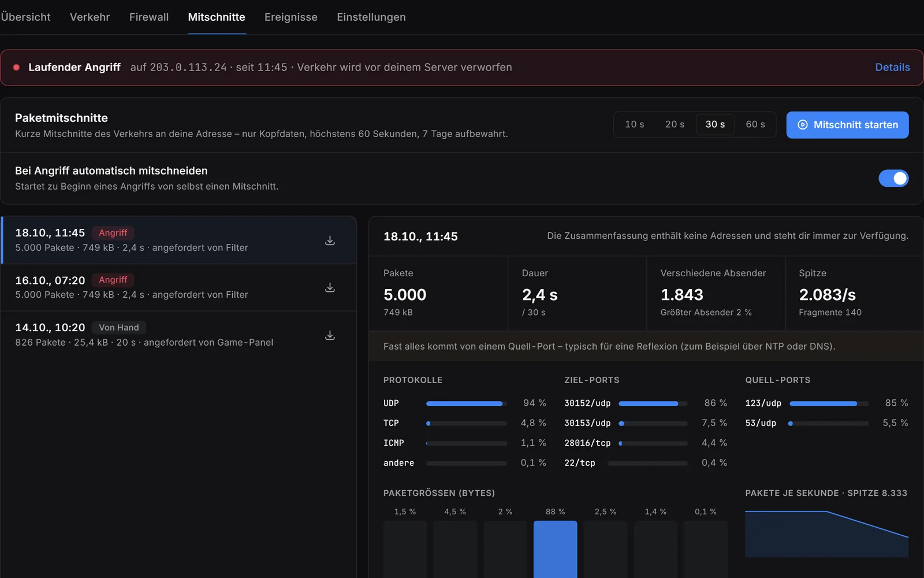Select the 10 s duration option

634,124
